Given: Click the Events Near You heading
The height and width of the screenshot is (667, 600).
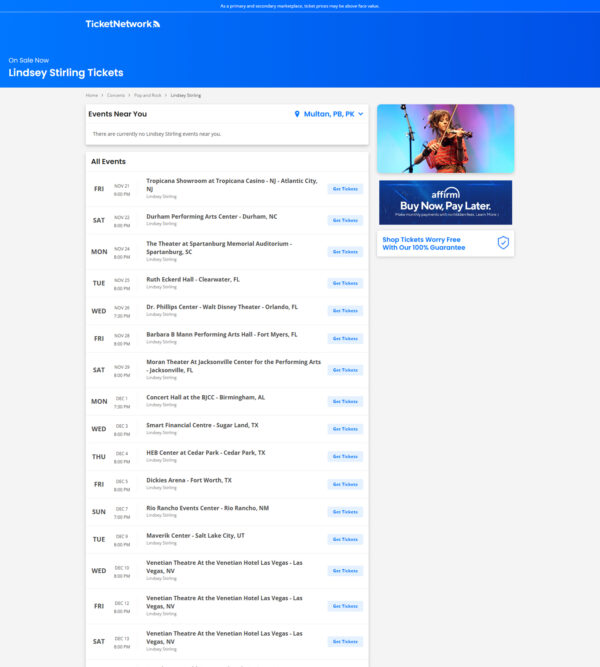Looking at the screenshot, I should pyautogui.click(x=117, y=114).
